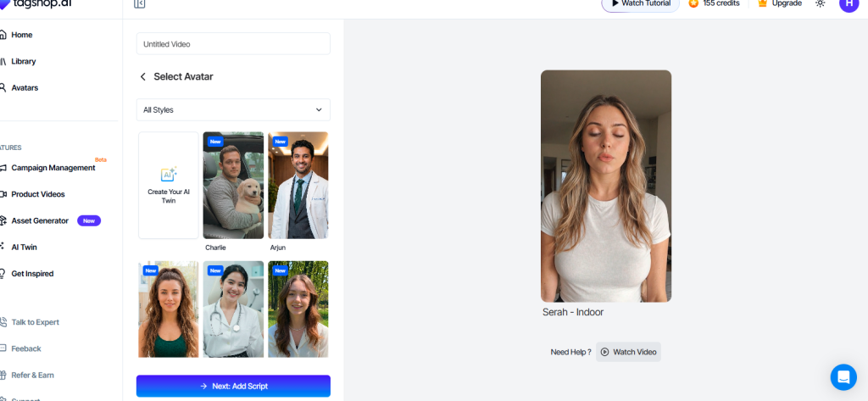Click the Product Videos camera icon

[3, 194]
